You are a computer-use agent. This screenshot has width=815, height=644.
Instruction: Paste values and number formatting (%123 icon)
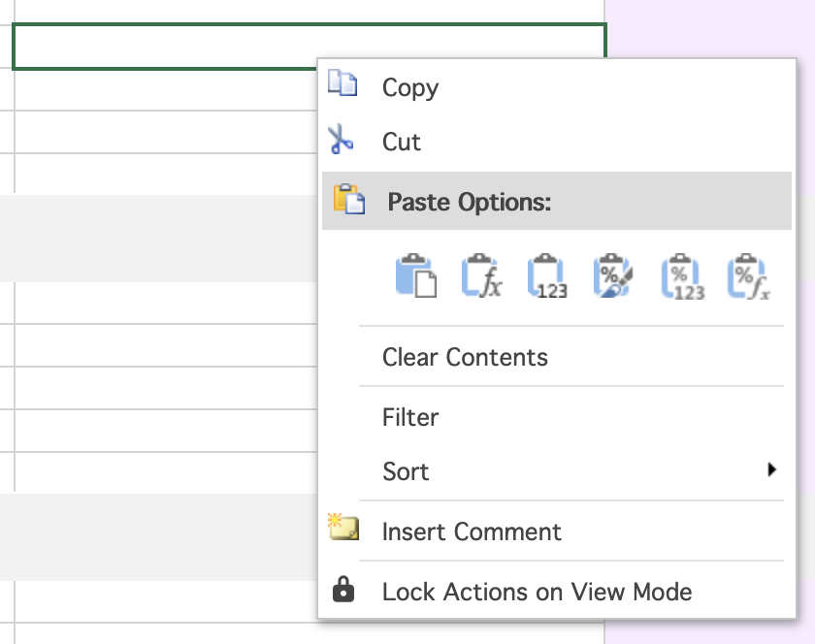tap(682, 277)
